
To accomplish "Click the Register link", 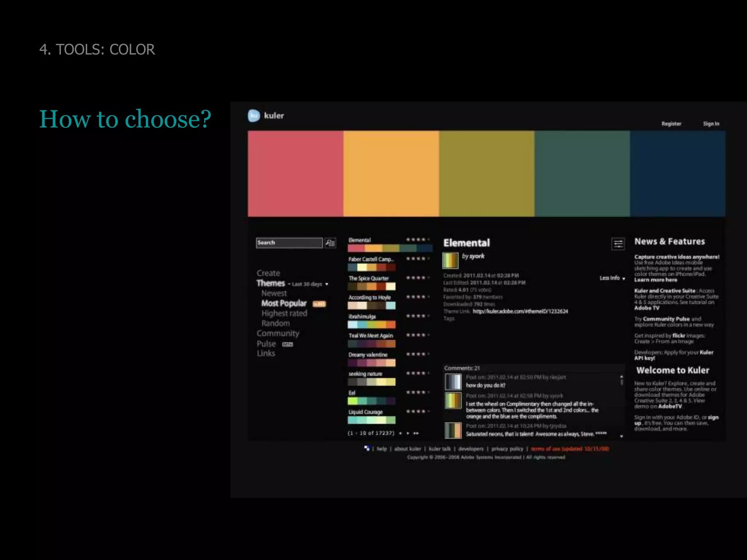I will [x=671, y=124].
